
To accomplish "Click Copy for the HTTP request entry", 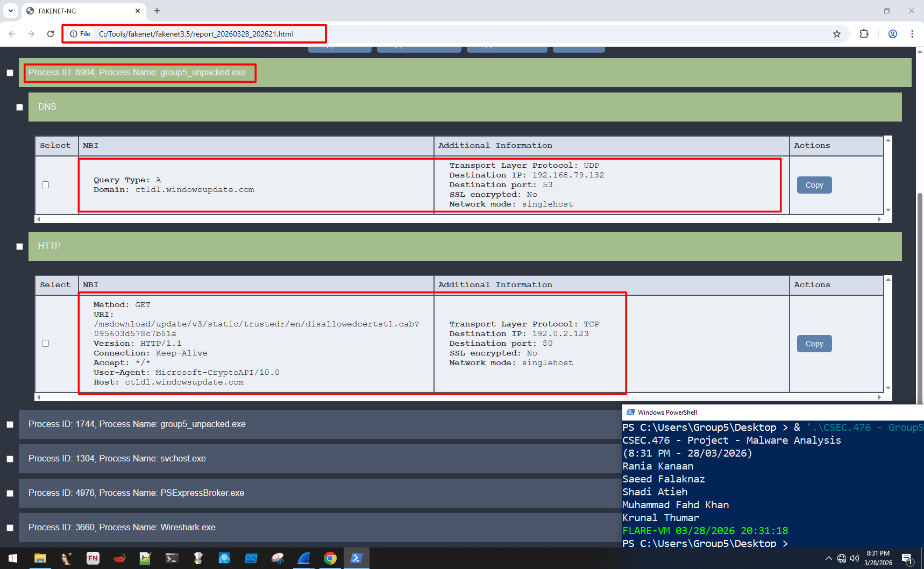I will pyautogui.click(x=814, y=343).
